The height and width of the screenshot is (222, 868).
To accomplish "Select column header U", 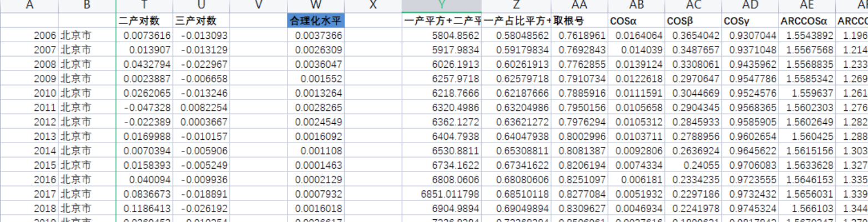I will pyautogui.click(x=201, y=6).
